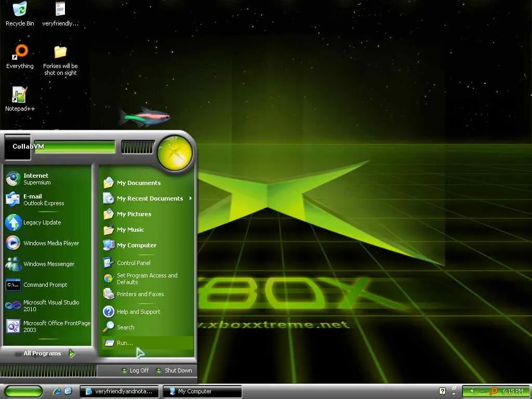
Task: Open My Computer from Start menu
Action: [147, 245]
